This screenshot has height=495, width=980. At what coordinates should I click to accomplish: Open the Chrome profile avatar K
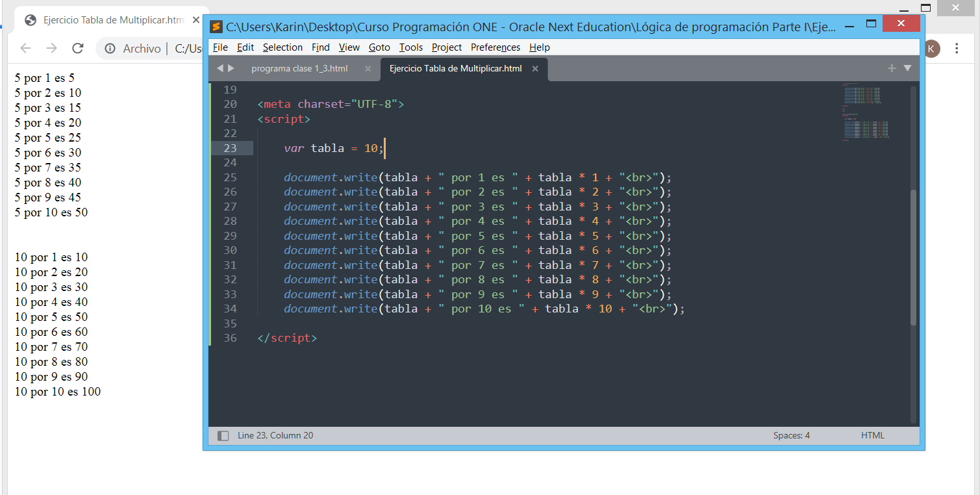click(932, 48)
